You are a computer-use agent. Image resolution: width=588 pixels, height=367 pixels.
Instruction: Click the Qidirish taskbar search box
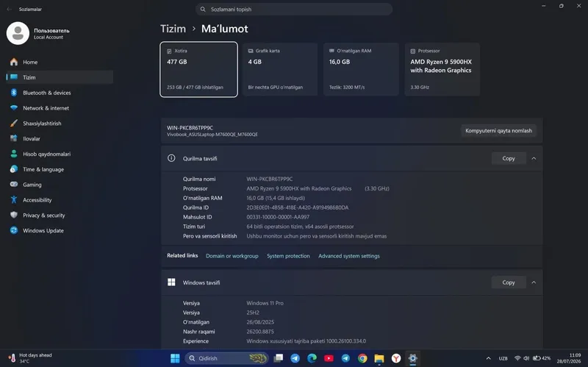coord(226,358)
